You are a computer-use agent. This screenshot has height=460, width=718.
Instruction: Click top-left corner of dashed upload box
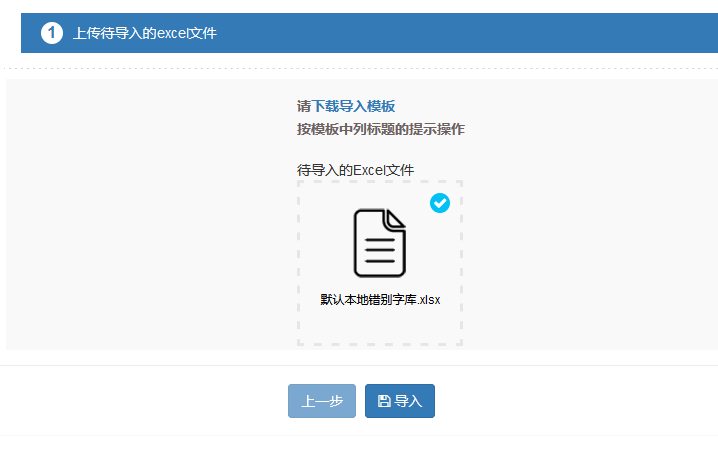click(x=300, y=184)
